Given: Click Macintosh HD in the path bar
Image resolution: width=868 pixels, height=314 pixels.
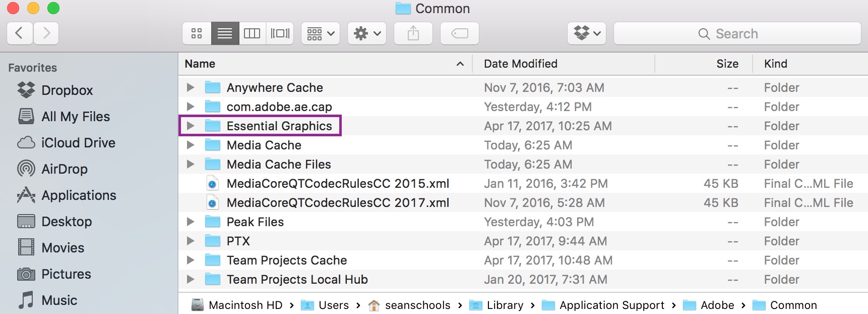Looking at the screenshot, I should coord(237,305).
